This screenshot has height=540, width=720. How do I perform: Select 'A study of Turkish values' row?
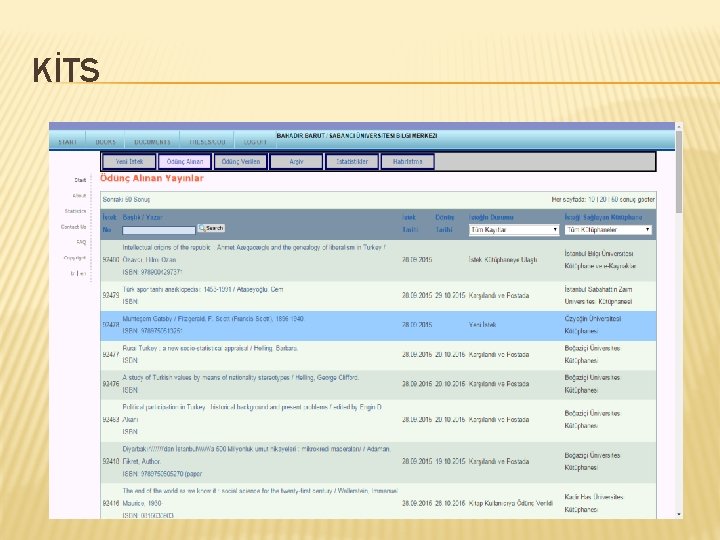pos(378,384)
